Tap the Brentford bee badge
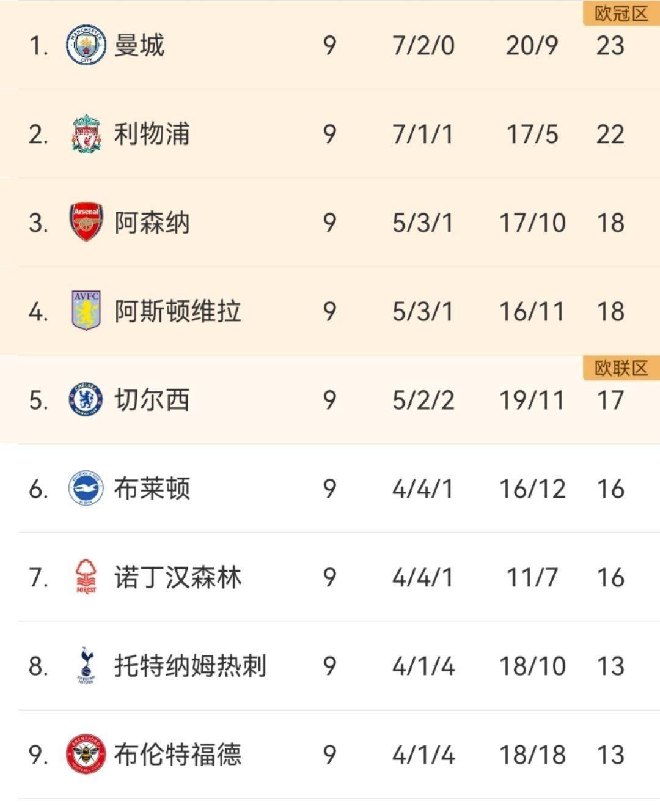 (86, 754)
